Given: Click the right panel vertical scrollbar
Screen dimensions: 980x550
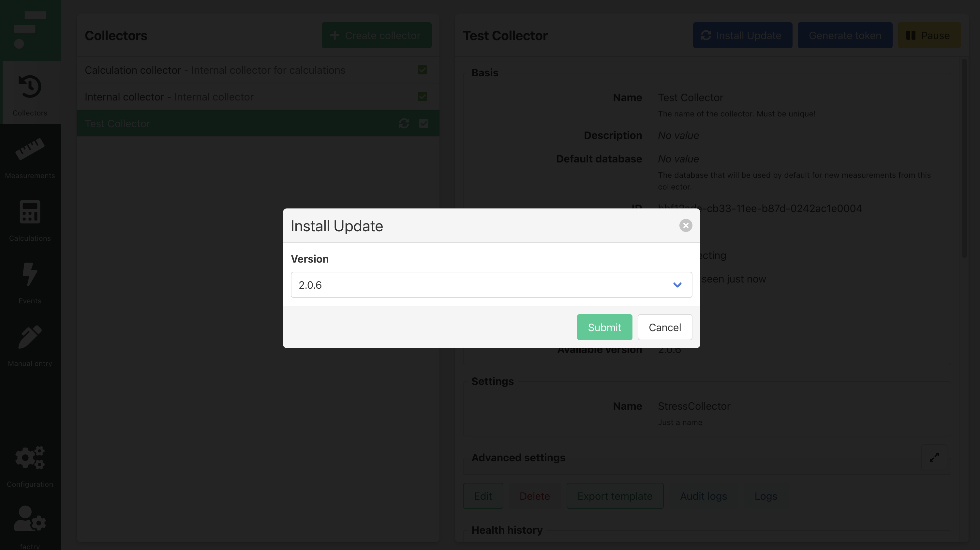Looking at the screenshot, I should click(964, 158).
